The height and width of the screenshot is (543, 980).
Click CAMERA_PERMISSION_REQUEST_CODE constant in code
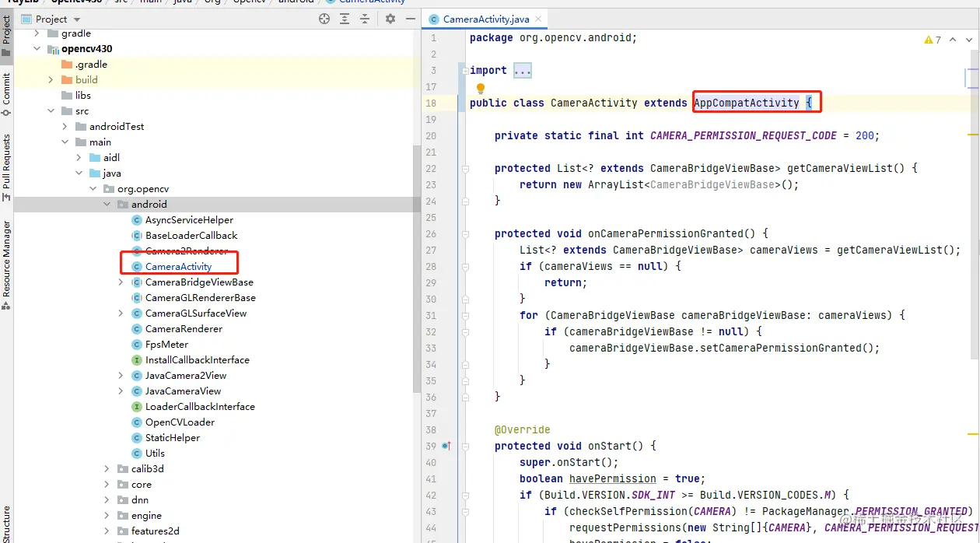[x=744, y=135]
